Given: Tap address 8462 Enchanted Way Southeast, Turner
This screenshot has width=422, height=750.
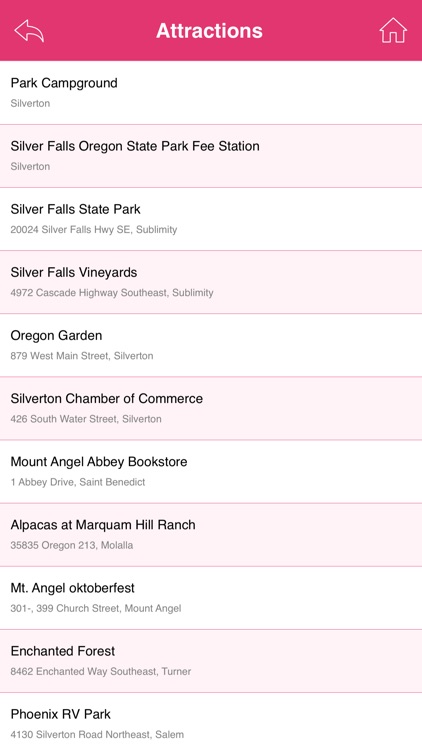Looking at the screenshot, I should click(x=101, y=672).
